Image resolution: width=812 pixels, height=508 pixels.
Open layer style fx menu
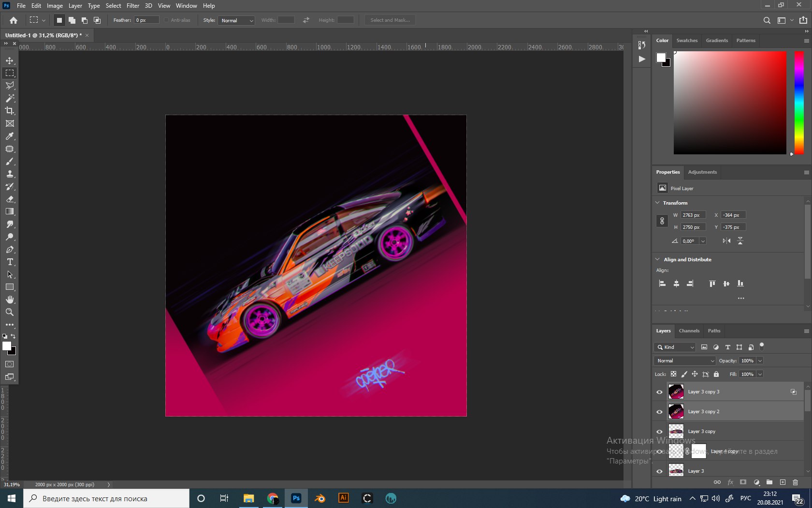click(730, 482)
